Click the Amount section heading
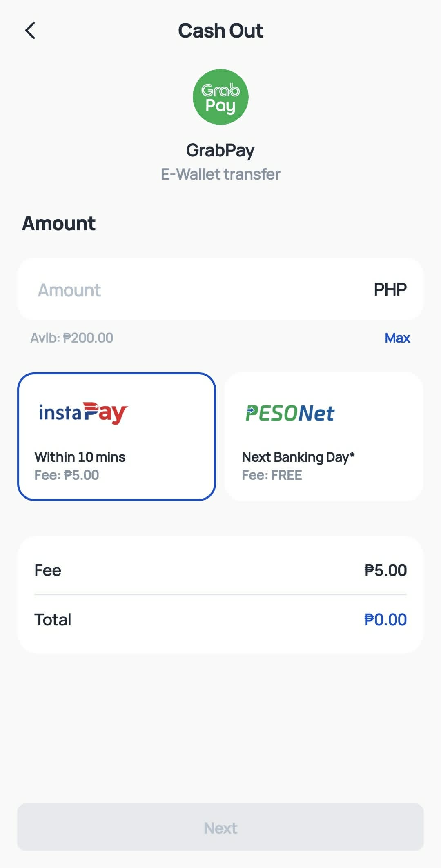 pos(59,223)
